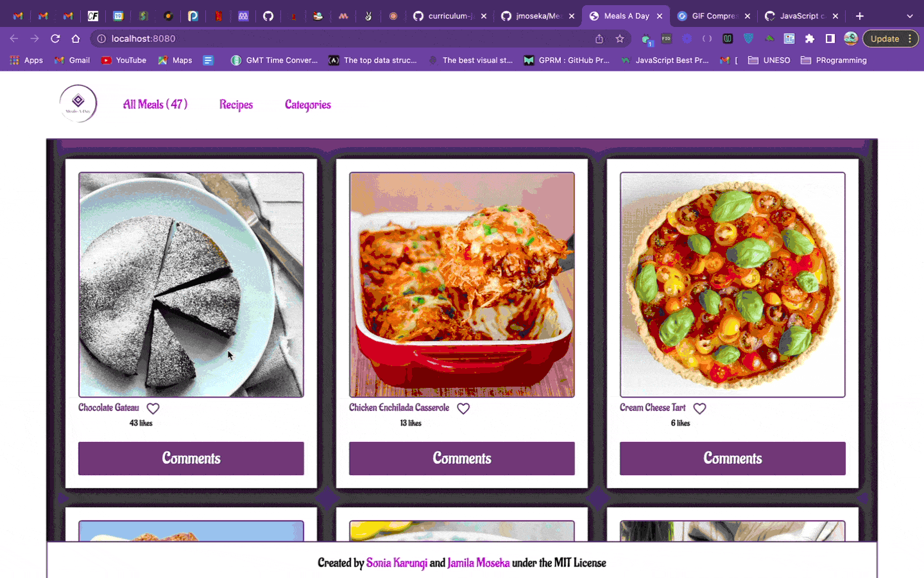Switch to the first pinned Gmail tab
Screen dimensions: 924x578
[x=18, y=16]
